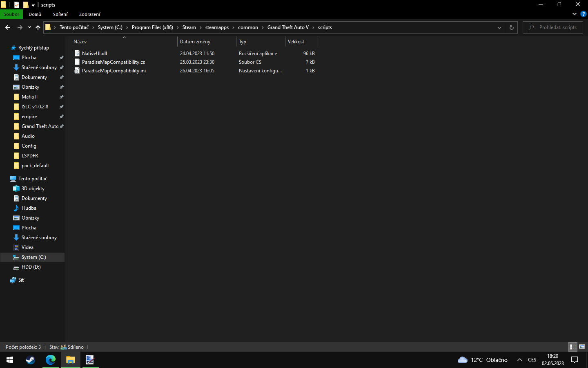
Task: Select Tento počítač in the navigation pane
Action: tap(33, 179)
